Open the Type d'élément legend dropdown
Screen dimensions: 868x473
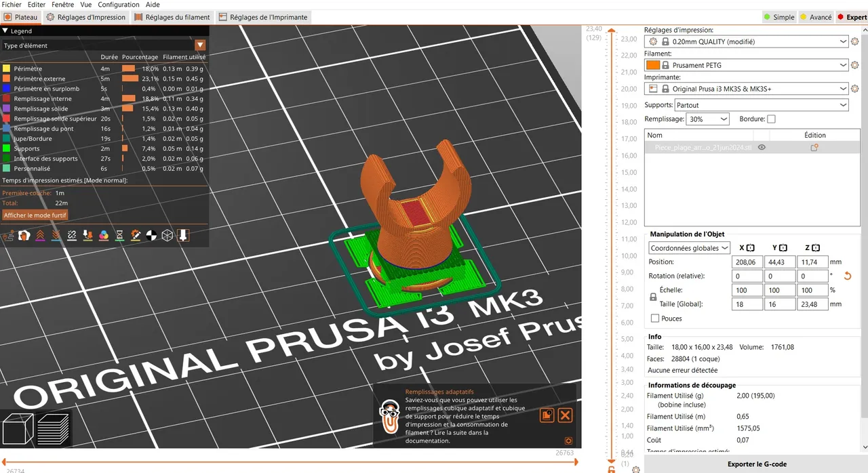click(104, 45)
